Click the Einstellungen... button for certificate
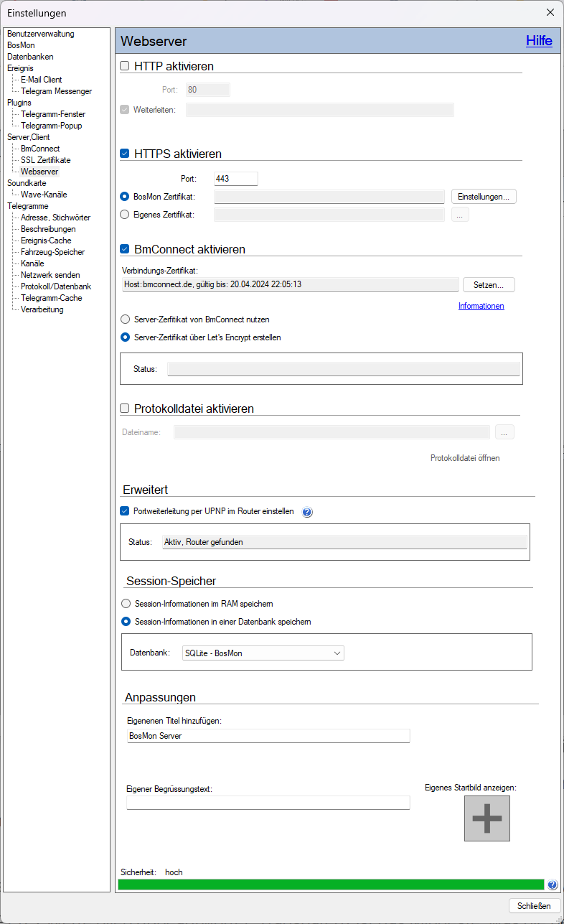The image size is (564, 924). pyautogui.click(x=484, y=197)
